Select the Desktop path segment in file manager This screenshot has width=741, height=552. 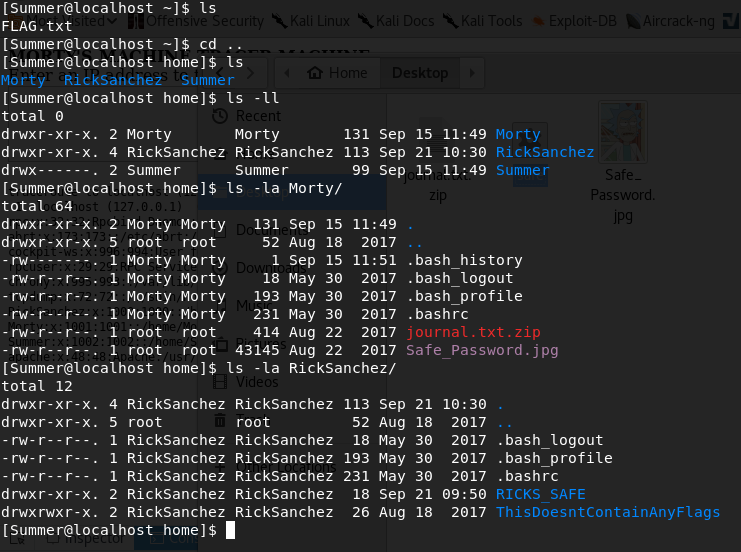click(x=420, y=73)
